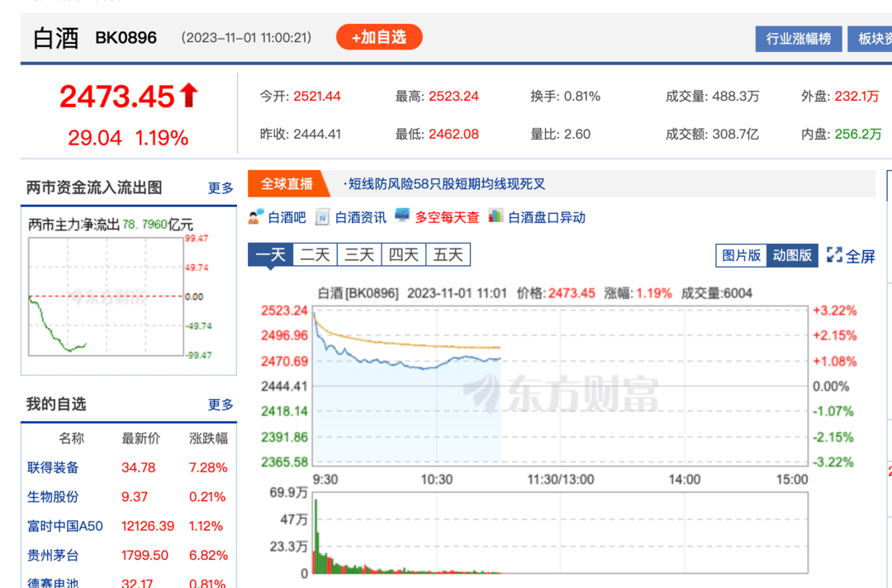Click the red up arrow beside 2473.45
The height and width of the screenshot is (588, 892).
pyautogui.click(x=189, y=95)
